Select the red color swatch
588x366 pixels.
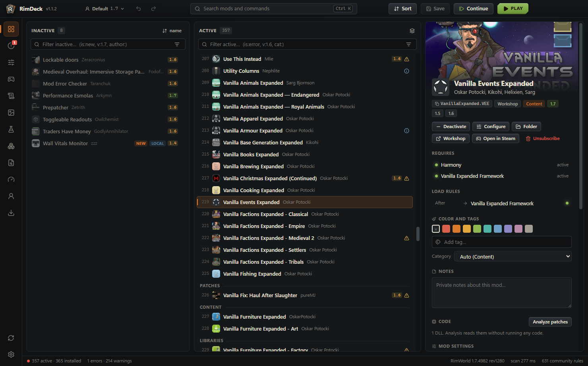[x=446, y=229]
